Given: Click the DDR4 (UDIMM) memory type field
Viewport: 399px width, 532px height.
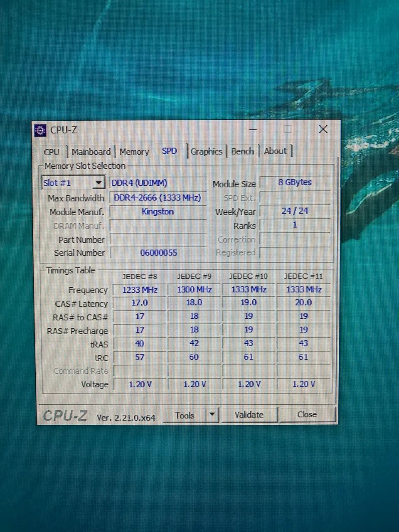Looking at the screenshot, I should [x=158, y=183].
